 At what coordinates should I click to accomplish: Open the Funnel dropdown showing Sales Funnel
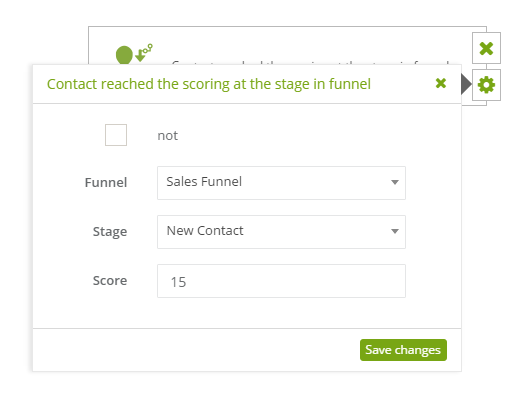tap(281, 183)
